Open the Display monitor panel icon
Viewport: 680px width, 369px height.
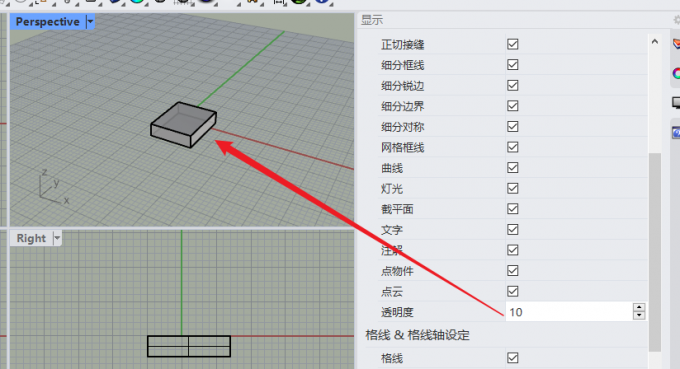point(676,103)
